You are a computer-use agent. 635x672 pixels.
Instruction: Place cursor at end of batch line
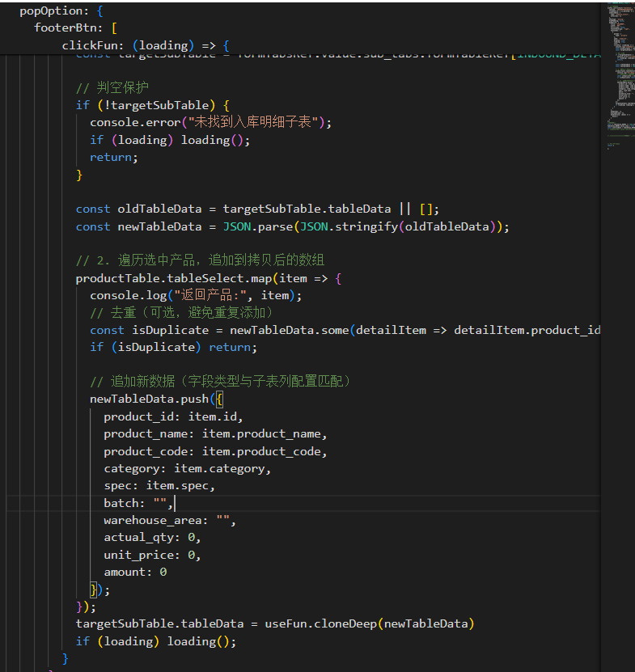[x=175, y=503]
